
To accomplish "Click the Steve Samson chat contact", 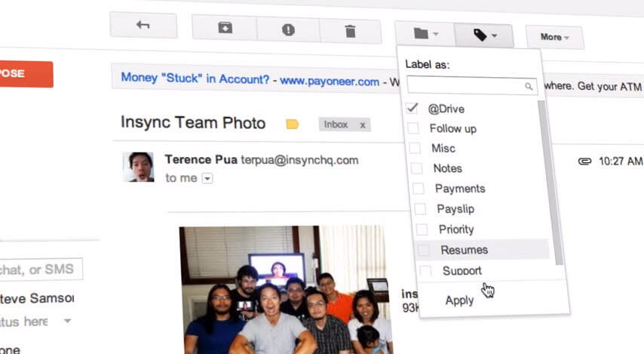I will tap(37, 298).
